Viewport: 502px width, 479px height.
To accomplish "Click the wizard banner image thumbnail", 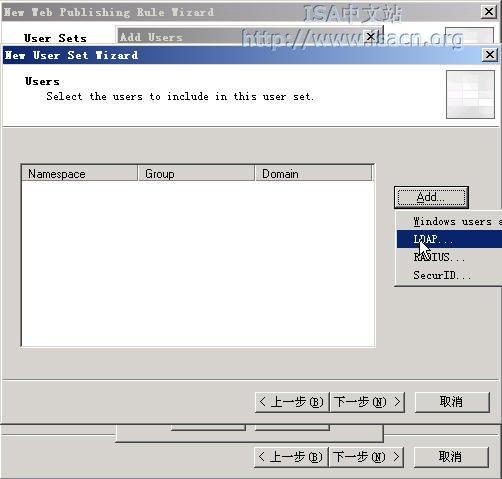I will pyautogui.click(x=470, y=94).
